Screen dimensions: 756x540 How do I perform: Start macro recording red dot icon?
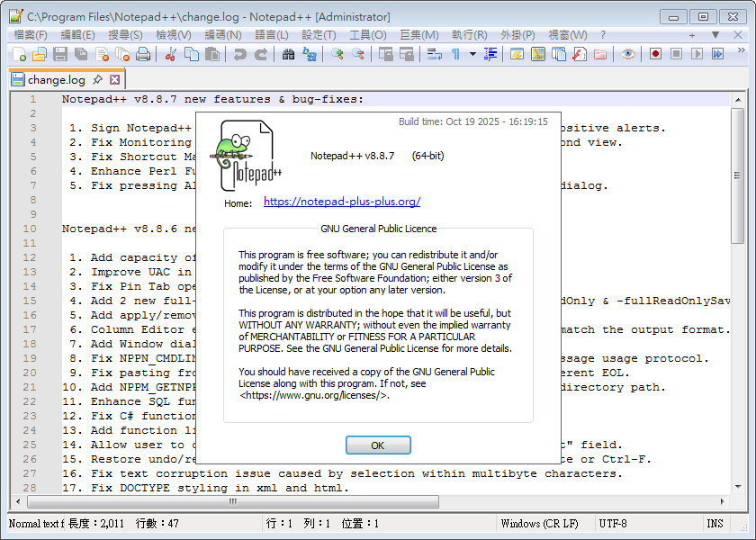(655, 54)
